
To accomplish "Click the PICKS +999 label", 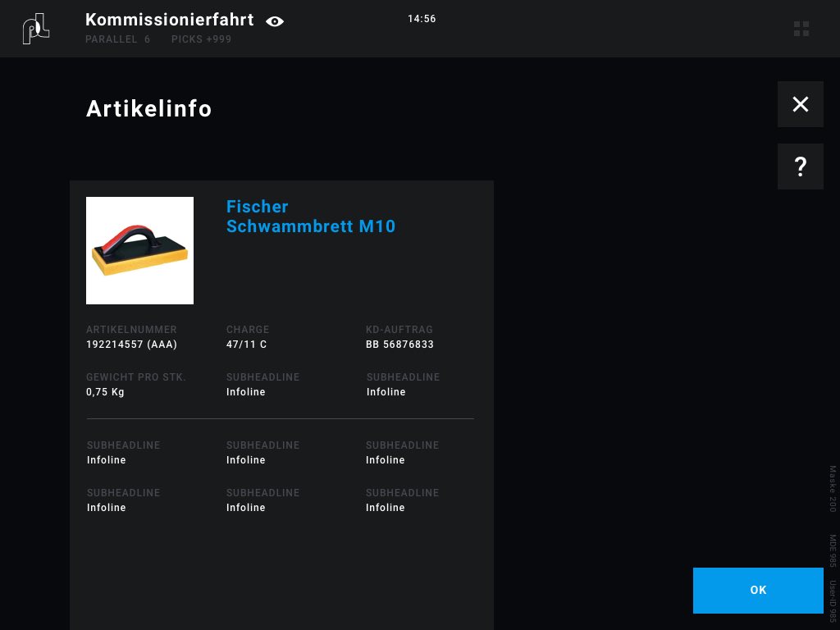I will 202,39.
